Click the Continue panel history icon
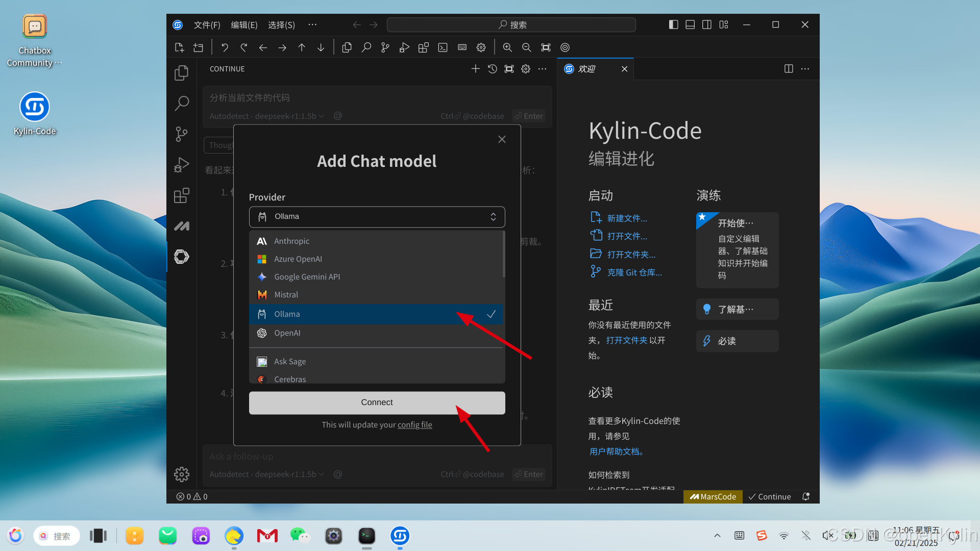Viewport: 980px width, 551px height. click(492, 69)
